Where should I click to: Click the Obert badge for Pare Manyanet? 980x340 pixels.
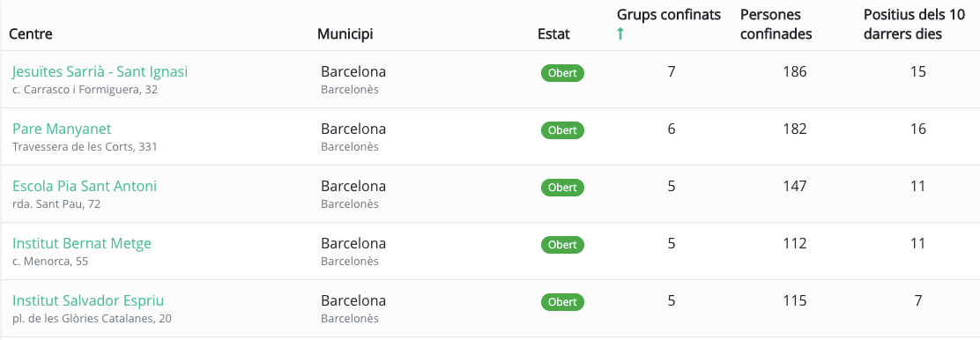562,130
